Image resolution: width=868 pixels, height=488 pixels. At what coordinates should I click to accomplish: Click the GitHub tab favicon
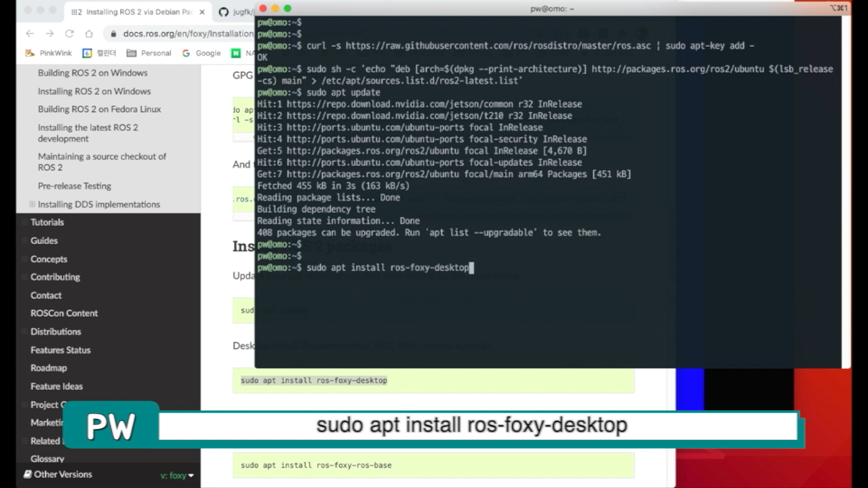(x=224, y=12)
